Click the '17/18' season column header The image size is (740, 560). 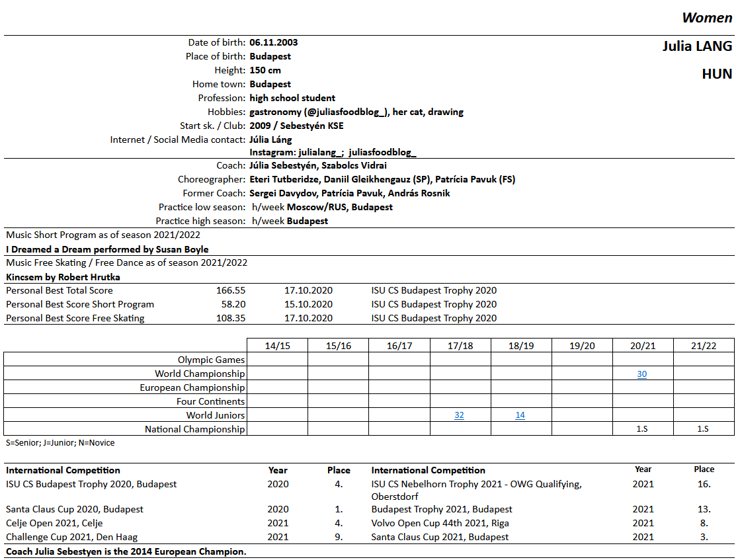coord(460,346)
